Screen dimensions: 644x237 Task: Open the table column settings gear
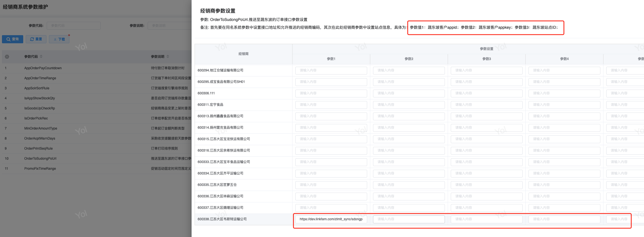7,57
